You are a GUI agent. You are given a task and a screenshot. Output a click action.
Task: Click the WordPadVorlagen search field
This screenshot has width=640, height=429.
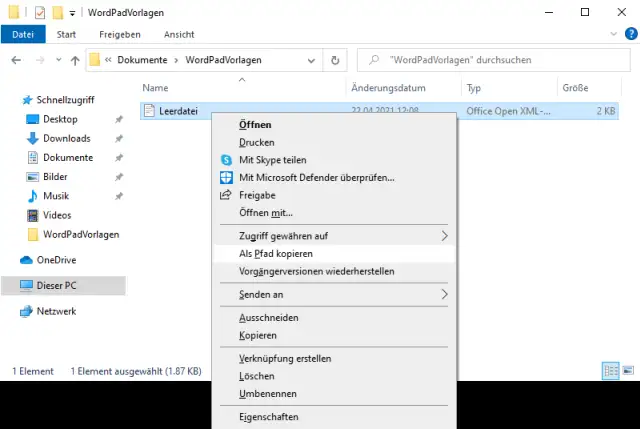(493, 60)
